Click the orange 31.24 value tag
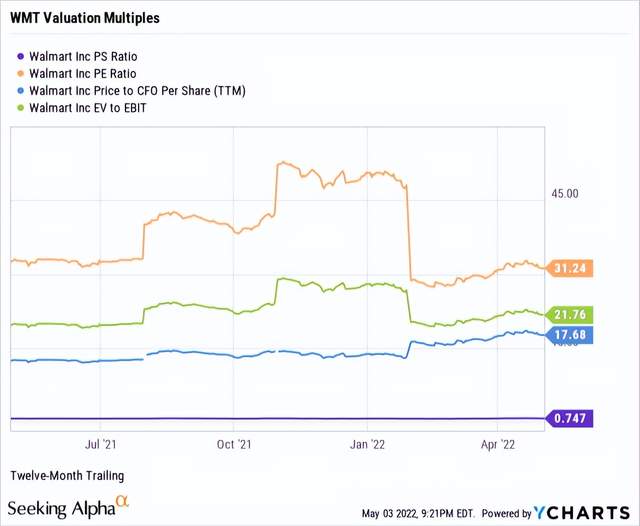Image resolution: width=640 pixels, height=526 pixels. 569,268
